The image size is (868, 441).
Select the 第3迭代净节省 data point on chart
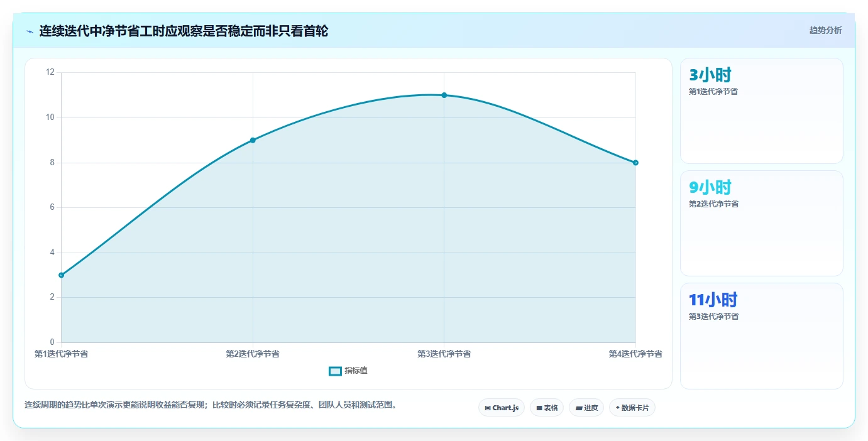pos(444,95)
